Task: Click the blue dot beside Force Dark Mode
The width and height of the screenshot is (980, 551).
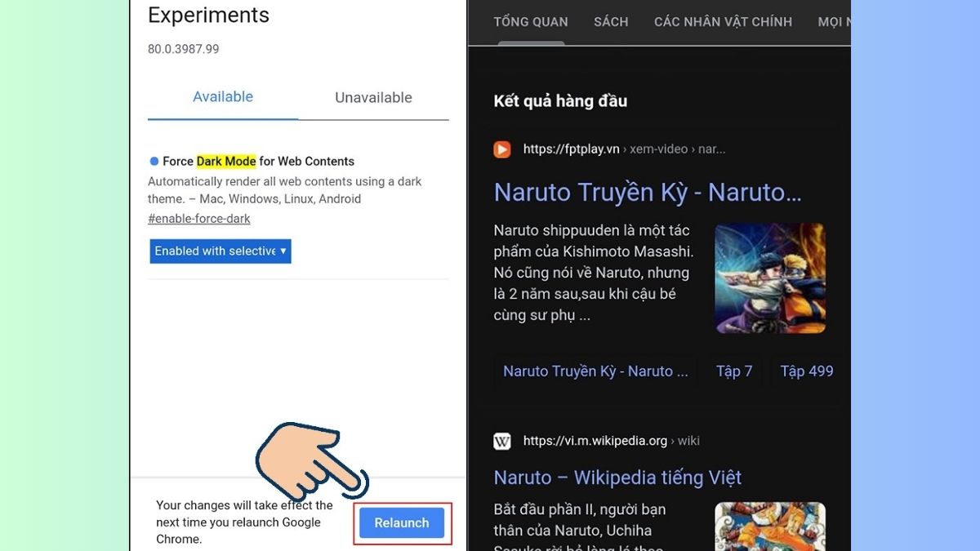Action: pyautogui.click(x=154, y=162)
